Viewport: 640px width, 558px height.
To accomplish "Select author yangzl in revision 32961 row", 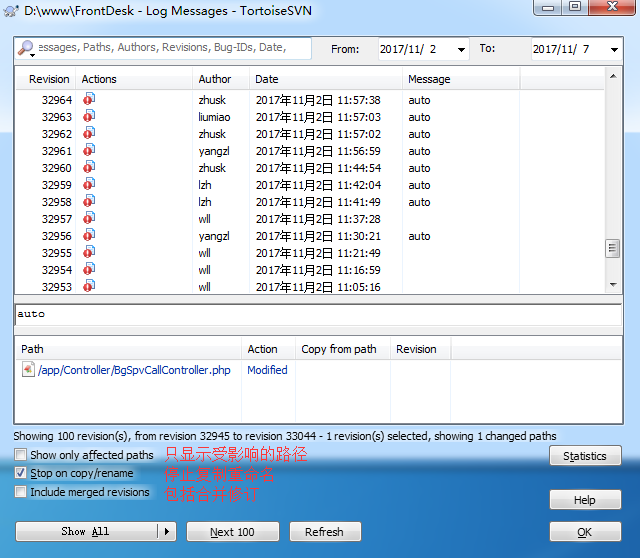I will point(214,151).
